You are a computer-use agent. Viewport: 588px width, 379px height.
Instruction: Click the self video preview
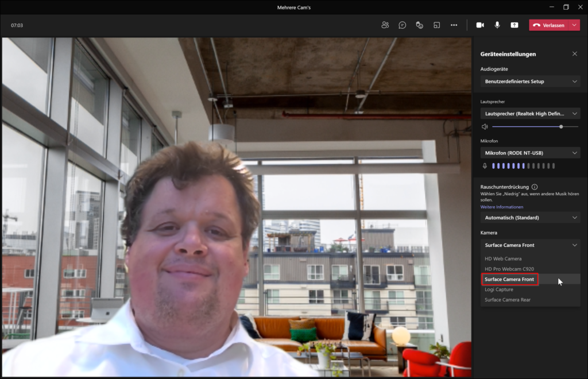tap(237, 207)
